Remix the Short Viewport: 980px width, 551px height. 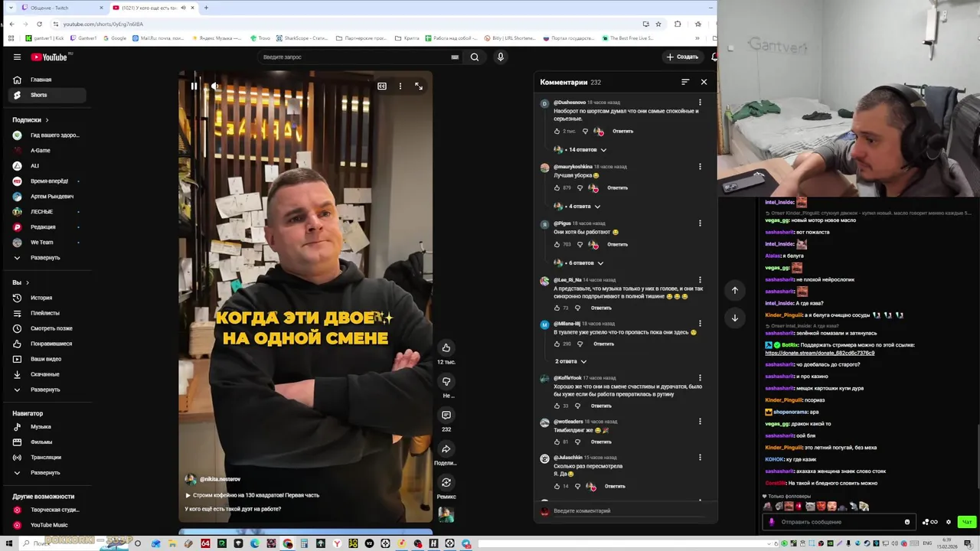(x=446, y=483)
